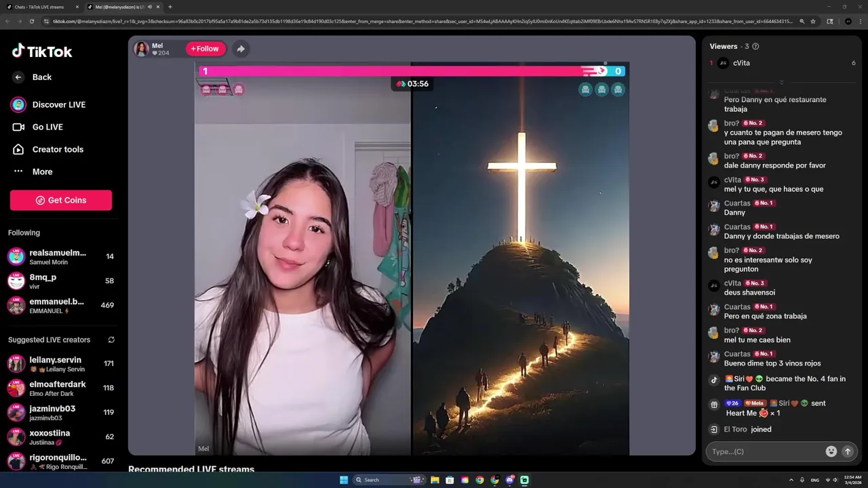This screenshot has width=868, height=488.
Task: Open Discover LIVE
Action: [x=58, y=104]
